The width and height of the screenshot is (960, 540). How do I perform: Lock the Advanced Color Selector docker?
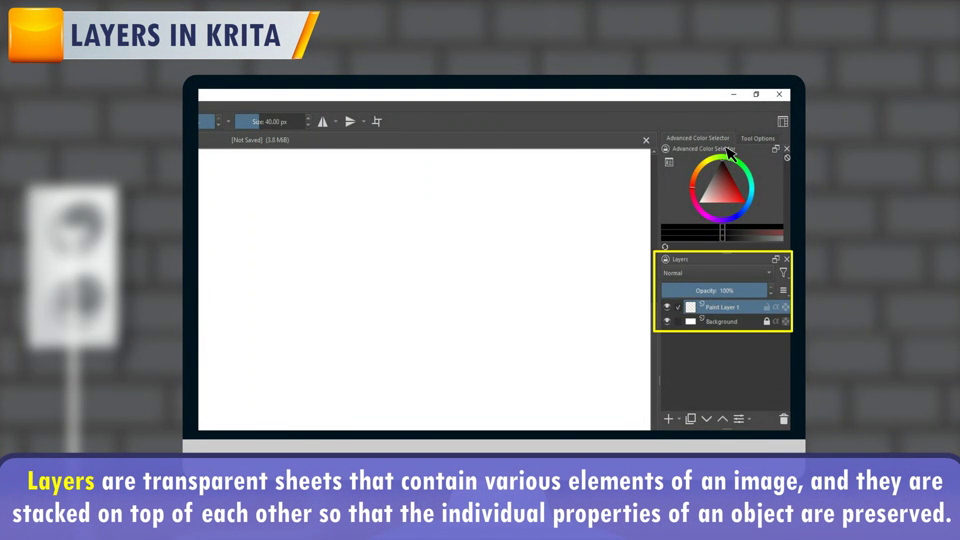click(x=666, y=149)
